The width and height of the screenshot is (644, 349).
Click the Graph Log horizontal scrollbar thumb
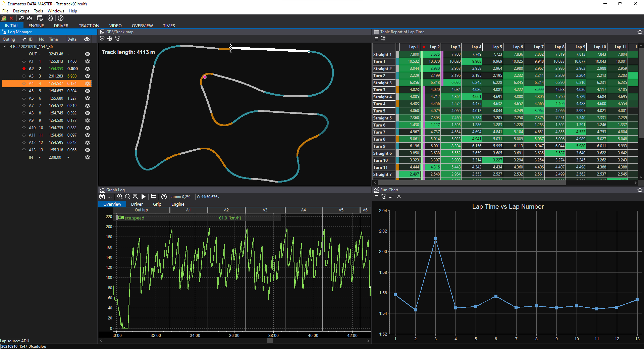[x=270, y=341]
